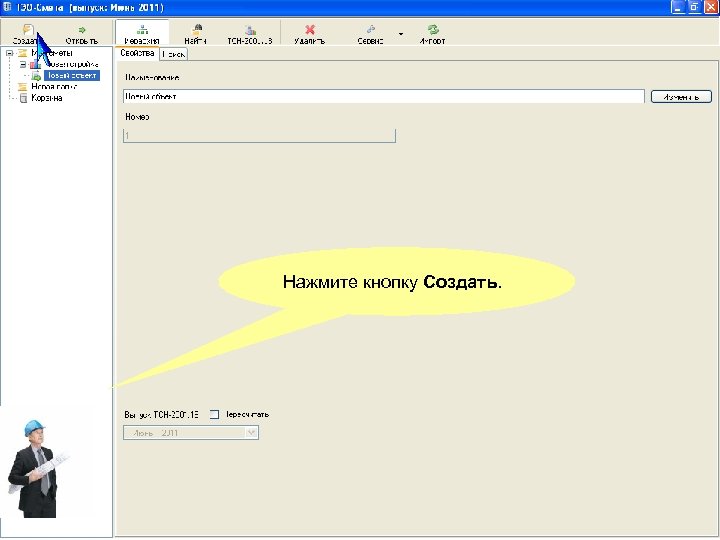Close the ТЭО-Смета window
Image resolution: width=720 pixels, height=540 pixels.
click(711, 7)
